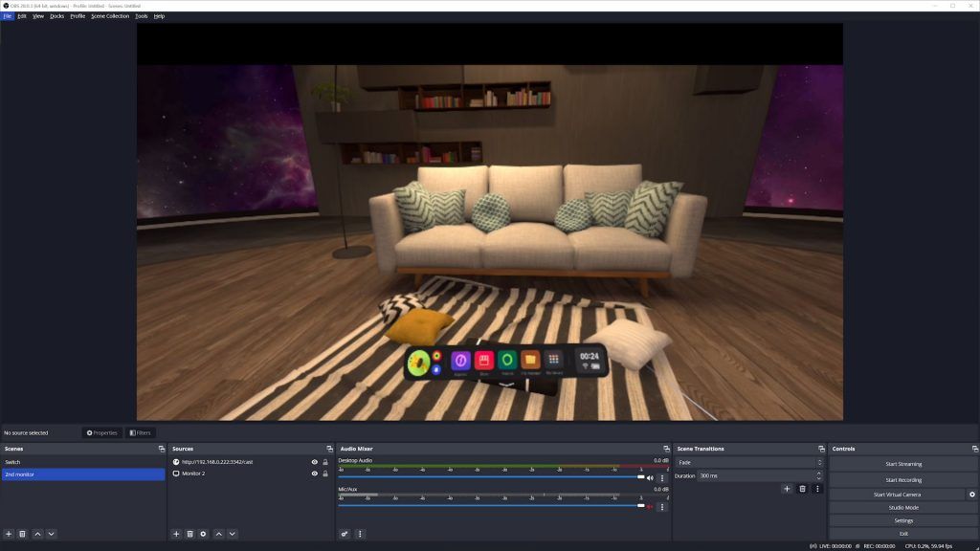Move source up in the Sources list
This screenshot has width=980, height=551.
(x=219, y=534)
